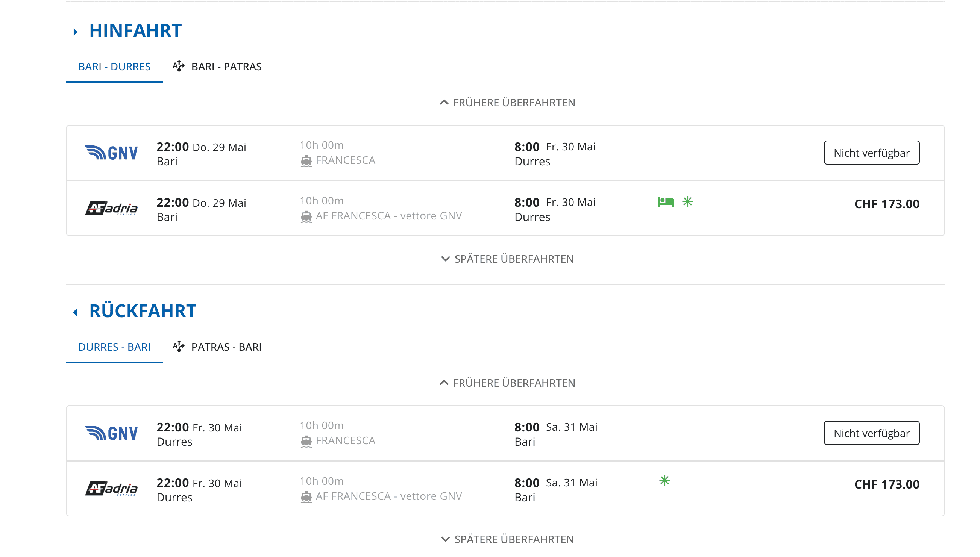The width and height of the screenshot is (980, 557).
Task: Click the GNV logo on outbound Bari sailing
Action: tap(111, 153)
